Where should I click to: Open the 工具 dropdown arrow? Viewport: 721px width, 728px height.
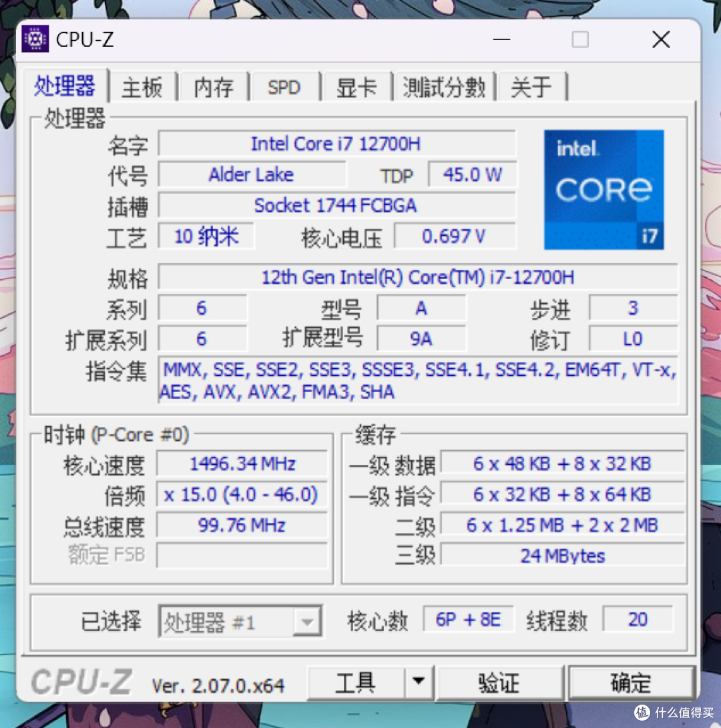coord(420,683)
